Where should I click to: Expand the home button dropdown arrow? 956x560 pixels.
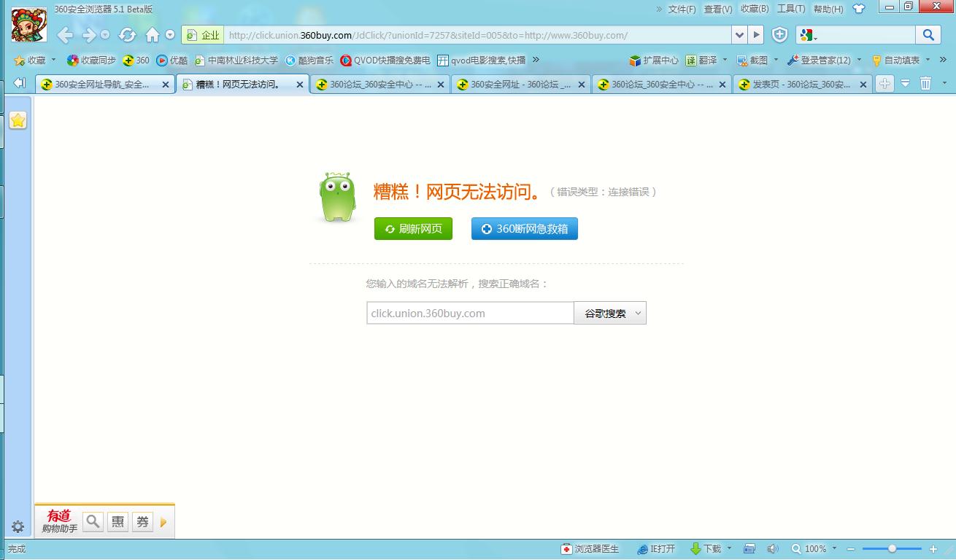tap(170, 35)
